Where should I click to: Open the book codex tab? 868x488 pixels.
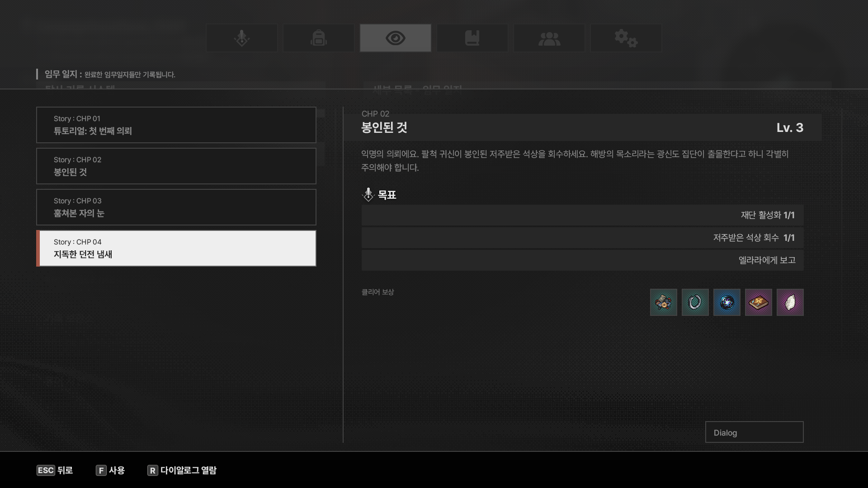click(x=472, y=38)
